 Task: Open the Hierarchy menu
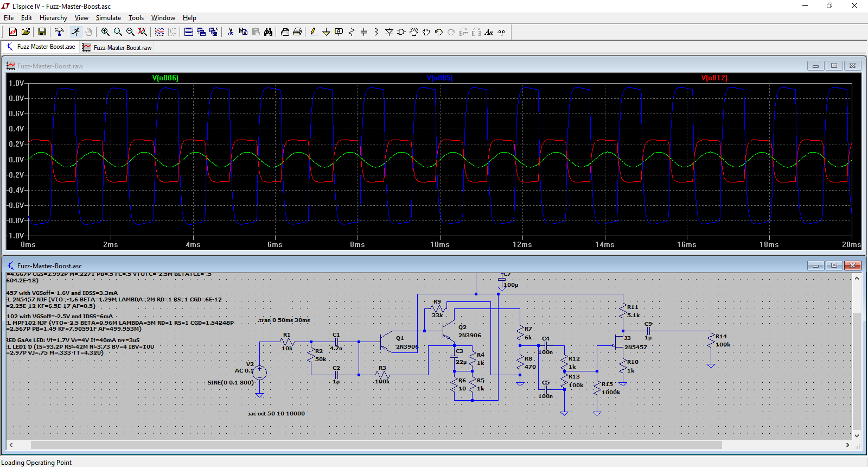(x=53, y=18)
